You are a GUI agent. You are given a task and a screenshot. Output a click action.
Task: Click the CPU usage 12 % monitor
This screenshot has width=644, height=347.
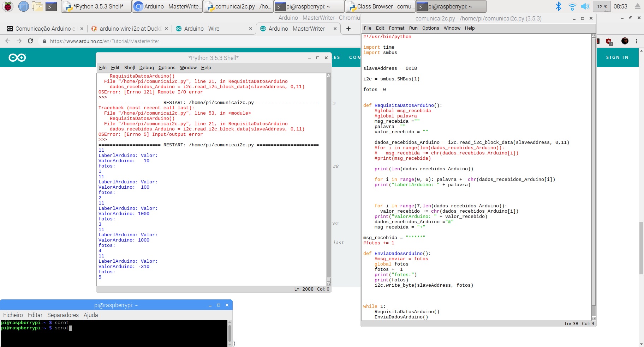click(x=602, y=6)
